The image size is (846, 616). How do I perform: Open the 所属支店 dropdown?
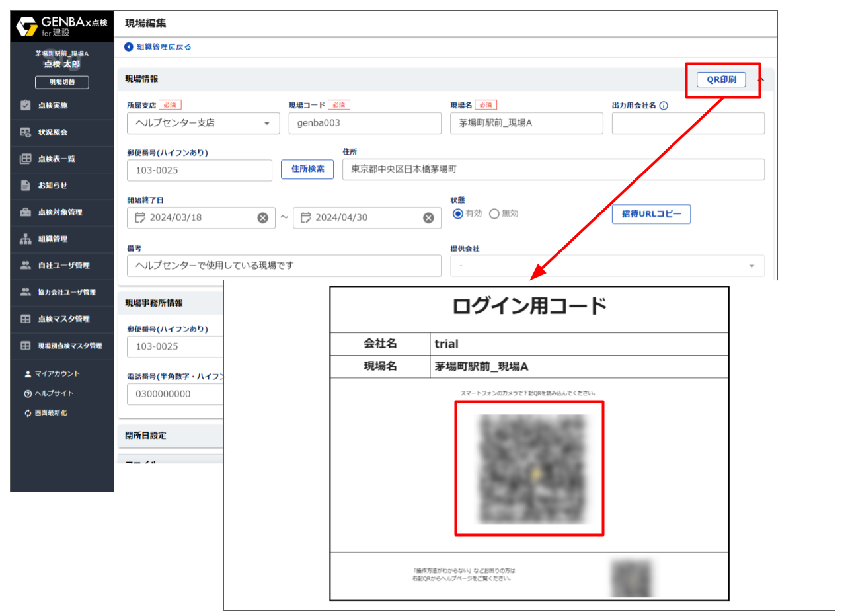[x=203, y=123]
